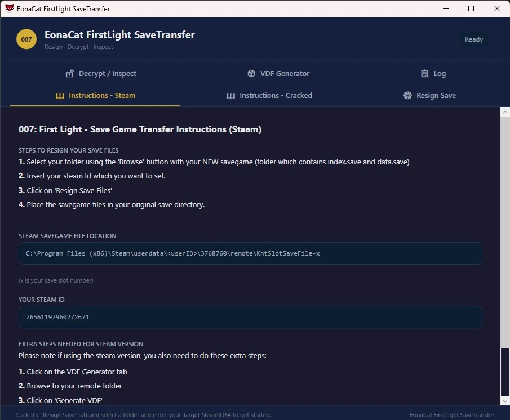Click step 'Select your folder using the Browse button'
Screen dimensions: 510x420
tap(214, 162)
